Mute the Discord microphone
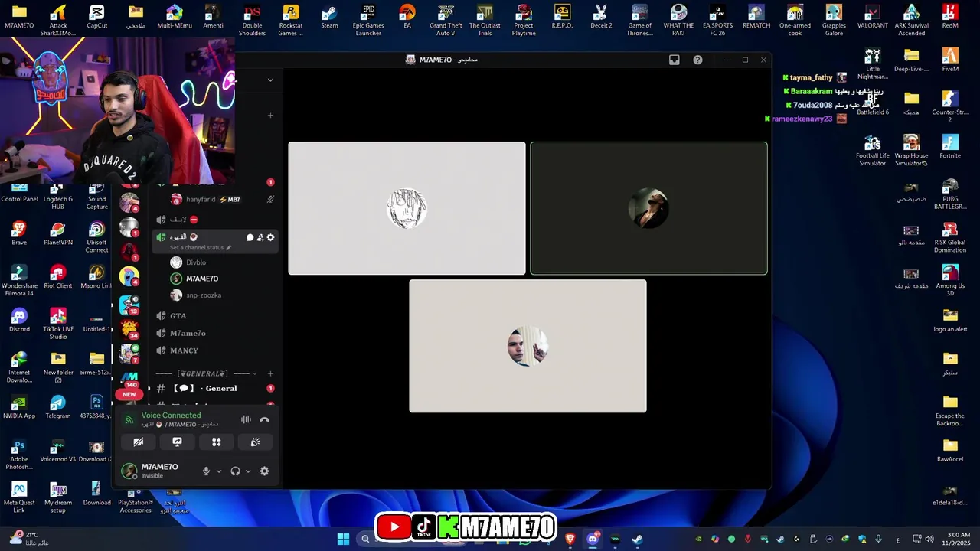Image resolution: width=980 pixels, height=551 pixels. coord(206,471)
